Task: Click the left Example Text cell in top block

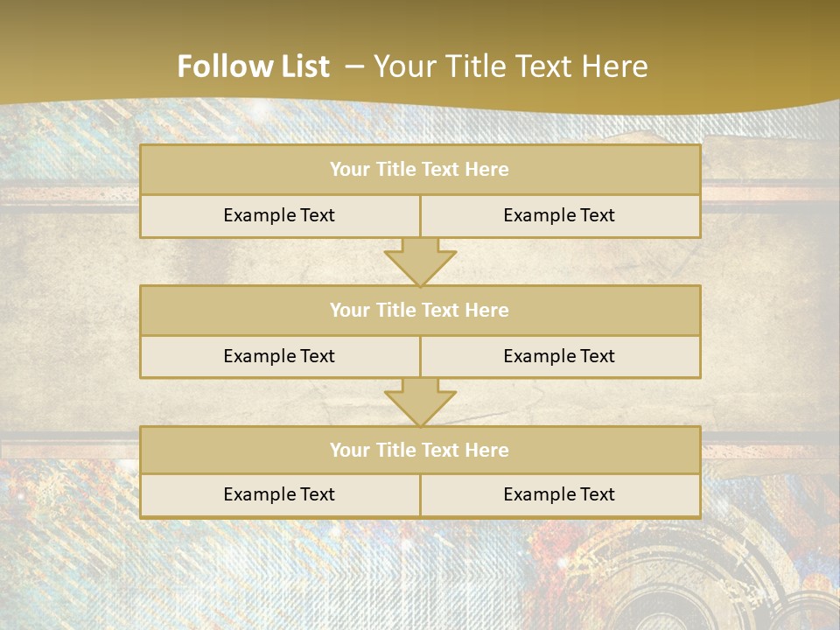Action: [x=279, y=215]
